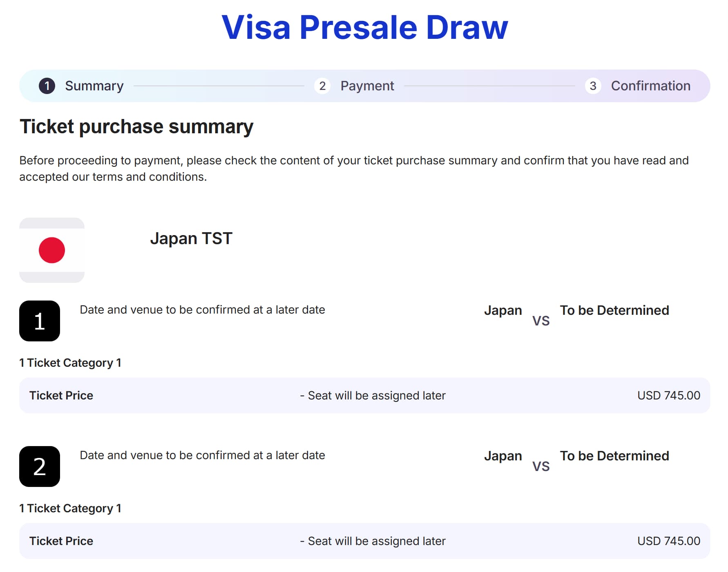Click the Ticket purchase summary heading

pyautogui.click(x=136, y=126)
